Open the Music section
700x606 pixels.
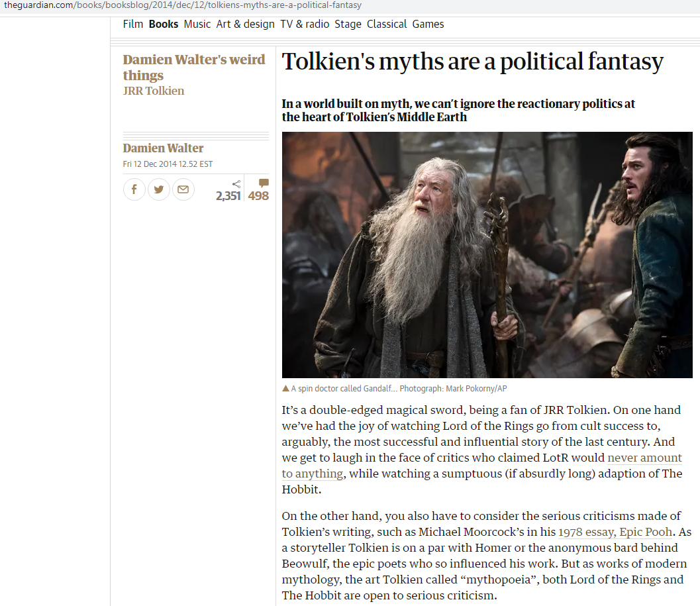click(x=197, y=24)
